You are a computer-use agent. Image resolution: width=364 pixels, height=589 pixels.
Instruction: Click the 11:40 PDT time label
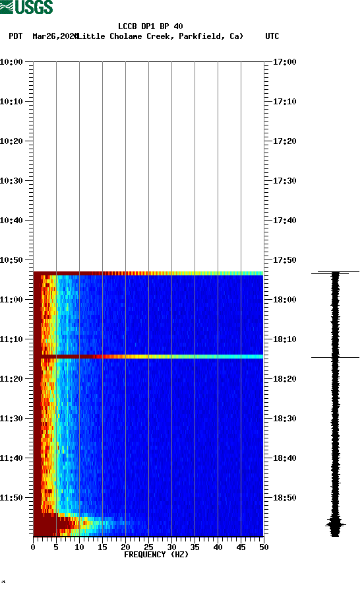click(11, 458)
